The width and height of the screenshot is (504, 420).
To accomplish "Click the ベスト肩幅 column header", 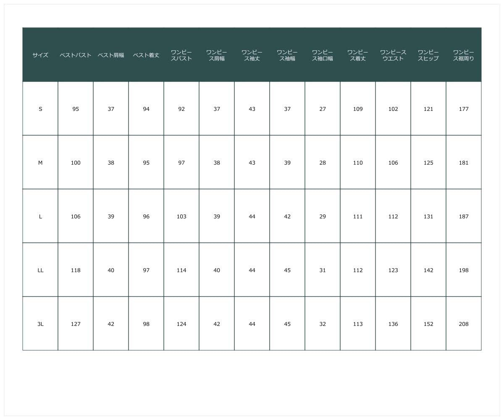I will pyautogui.click(x=111, y=55).
